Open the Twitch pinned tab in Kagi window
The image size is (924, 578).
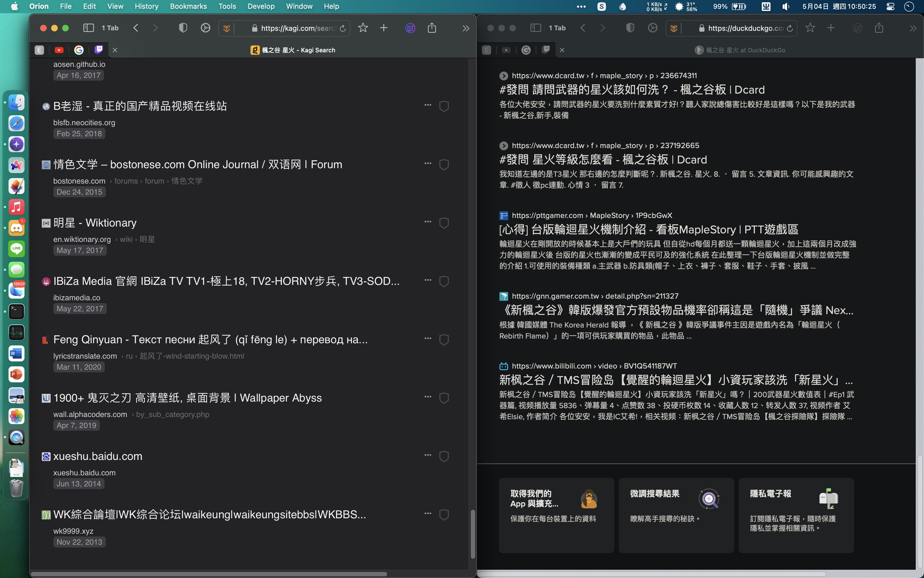[99, 50]
